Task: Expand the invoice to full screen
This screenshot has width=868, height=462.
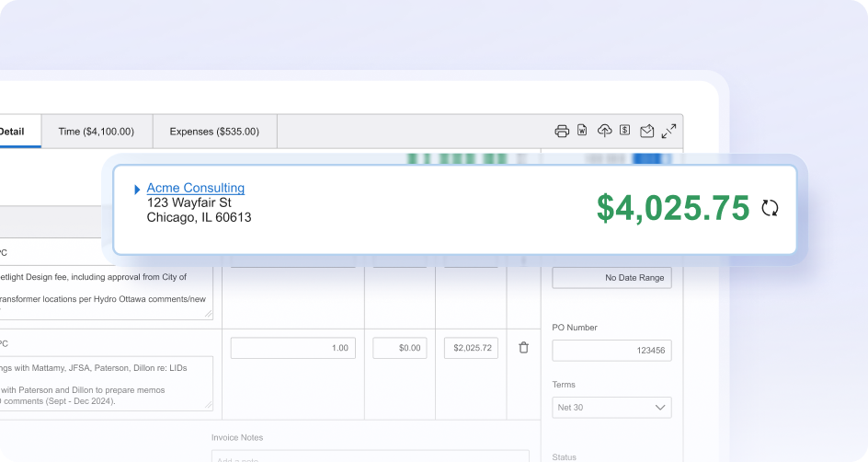Action: pyautogui.click(x=668, y=132)
